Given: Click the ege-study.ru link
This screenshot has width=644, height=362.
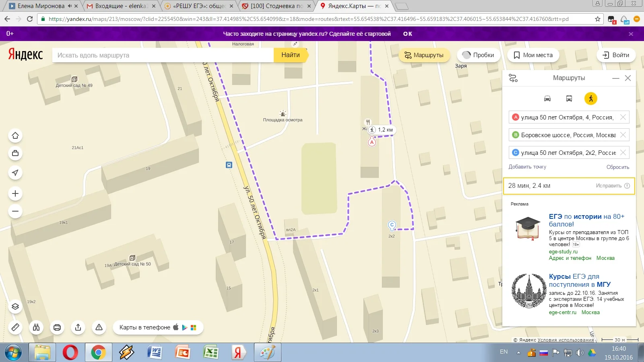Looking at the screenshot, I should (563, 252).
